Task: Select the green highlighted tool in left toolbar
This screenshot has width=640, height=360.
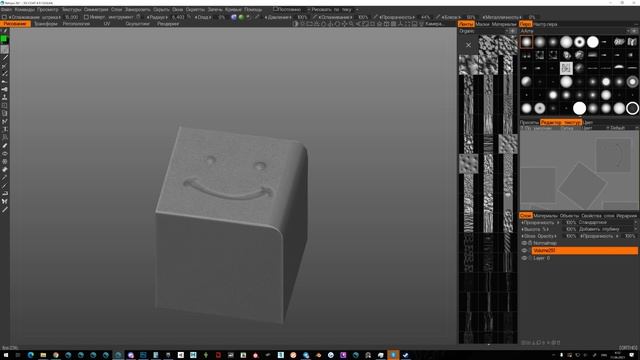Action: pyautogui.click(x=4, y=39)
